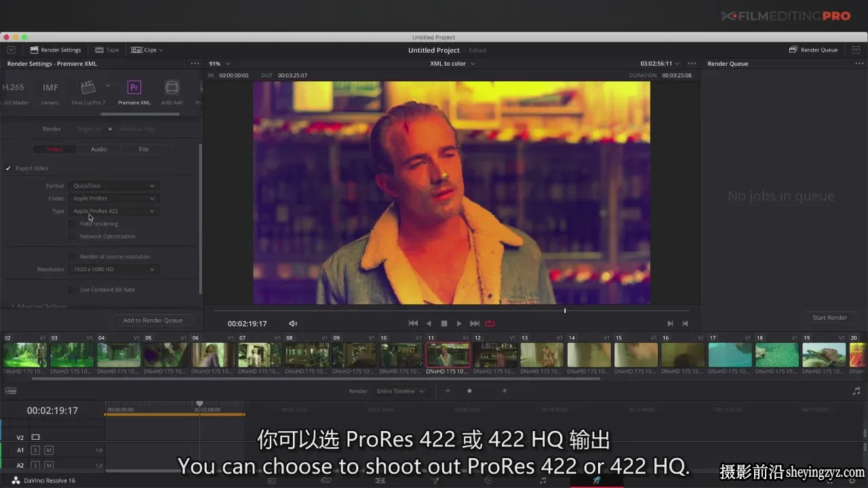Check Render at source resolution
The height and width of the screenshot is (488, 868).
[x=73, y=257]
